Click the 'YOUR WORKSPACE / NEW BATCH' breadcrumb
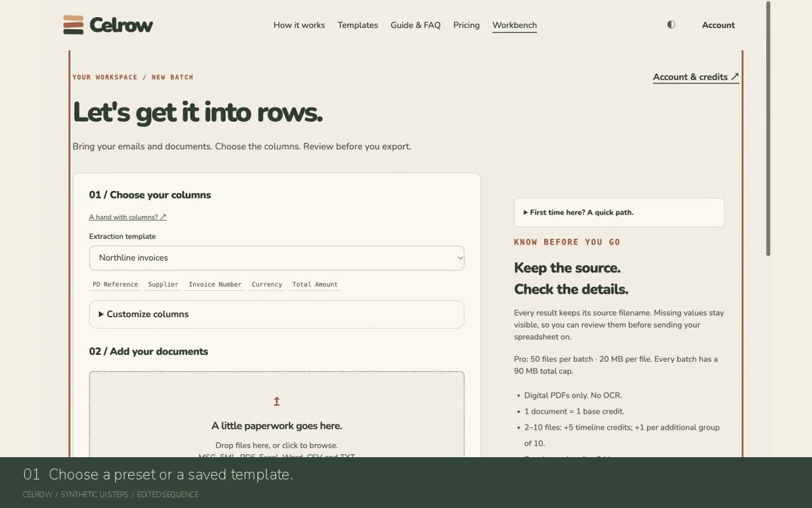812x508 pixels. [x=133, y=77]
